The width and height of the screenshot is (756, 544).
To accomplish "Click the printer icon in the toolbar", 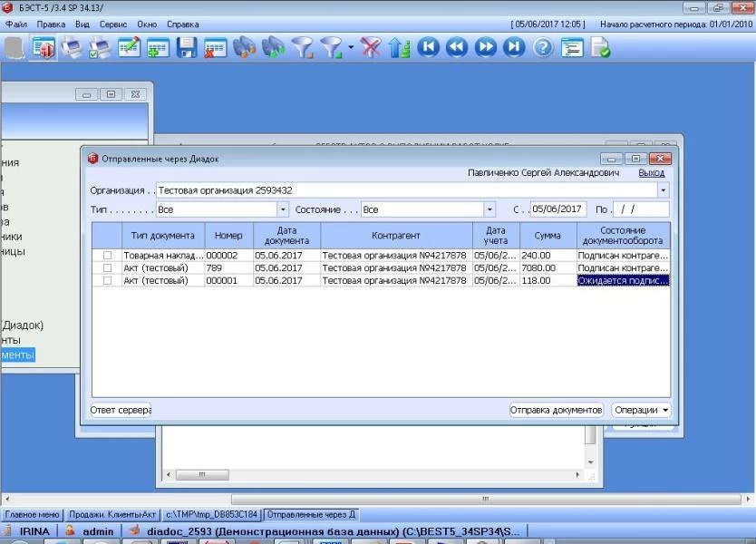I will tap(72, 48).
